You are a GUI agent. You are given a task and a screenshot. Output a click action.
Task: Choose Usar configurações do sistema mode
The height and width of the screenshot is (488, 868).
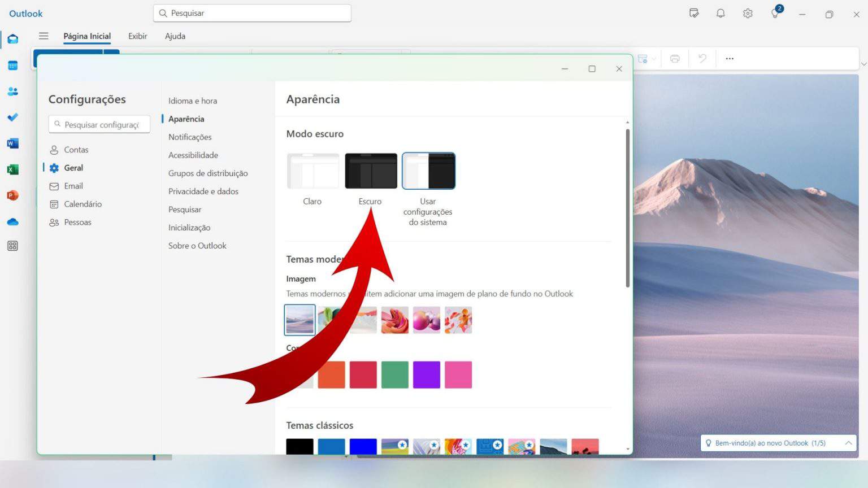click(428, 171)
